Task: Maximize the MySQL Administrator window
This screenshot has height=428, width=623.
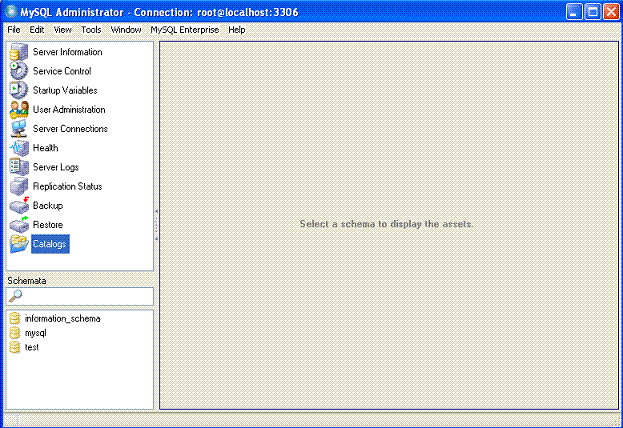Action: [592, 12]
